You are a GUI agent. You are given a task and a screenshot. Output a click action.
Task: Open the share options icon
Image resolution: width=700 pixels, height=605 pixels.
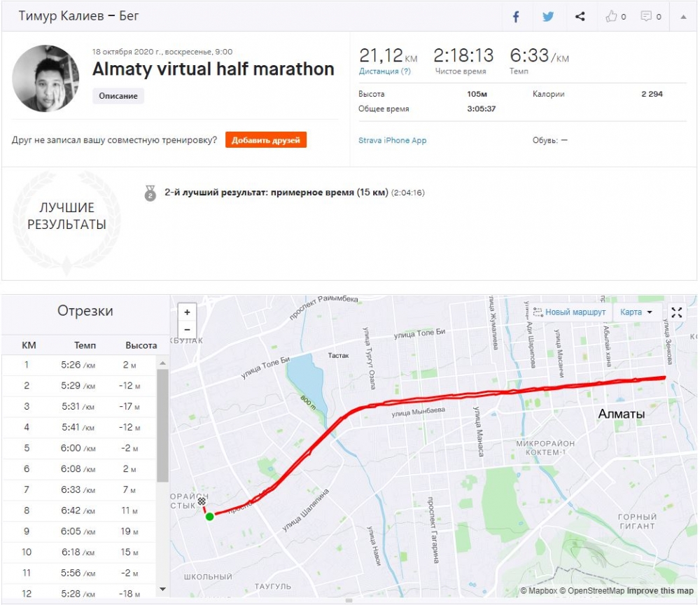tap(580, 17)
